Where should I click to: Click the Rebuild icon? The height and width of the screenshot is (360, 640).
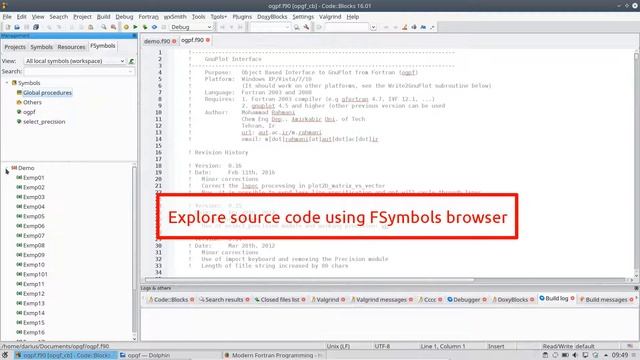click(154, 27)
